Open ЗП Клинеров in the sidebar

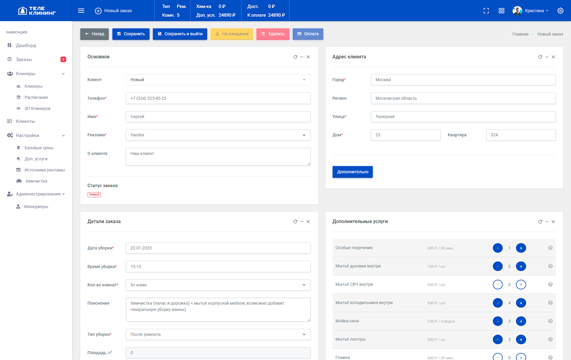[x=37, y=108]
